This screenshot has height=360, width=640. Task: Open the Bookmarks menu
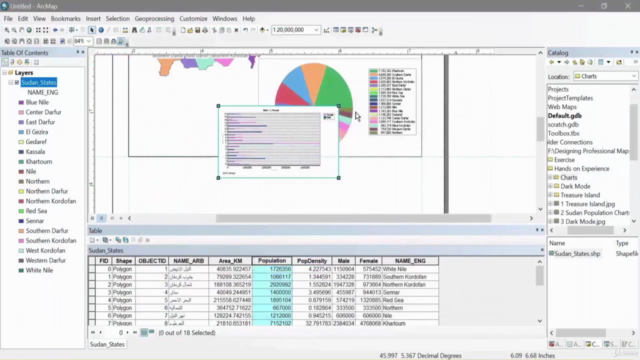[x=65, y=19]
